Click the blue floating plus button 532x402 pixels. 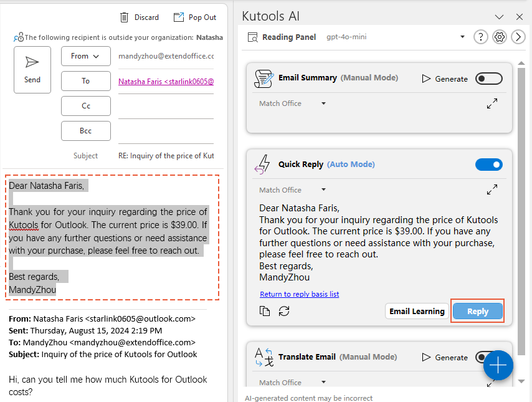pos(498,365)
